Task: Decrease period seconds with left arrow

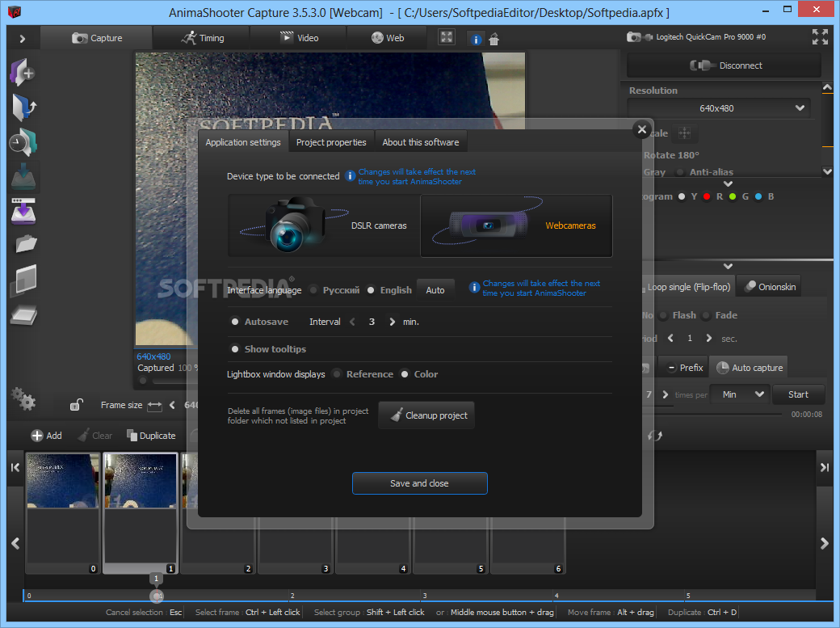Action: tap(670, 339)
